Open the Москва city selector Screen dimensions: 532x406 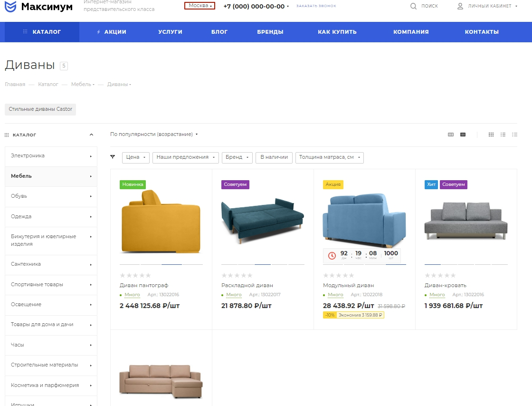199,6
